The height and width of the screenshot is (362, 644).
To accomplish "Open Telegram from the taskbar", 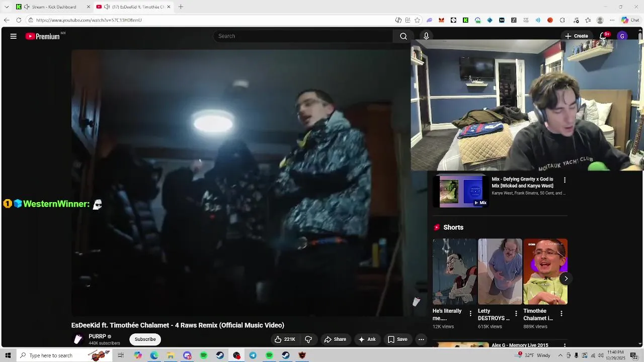I will click(x=253, y=355).
